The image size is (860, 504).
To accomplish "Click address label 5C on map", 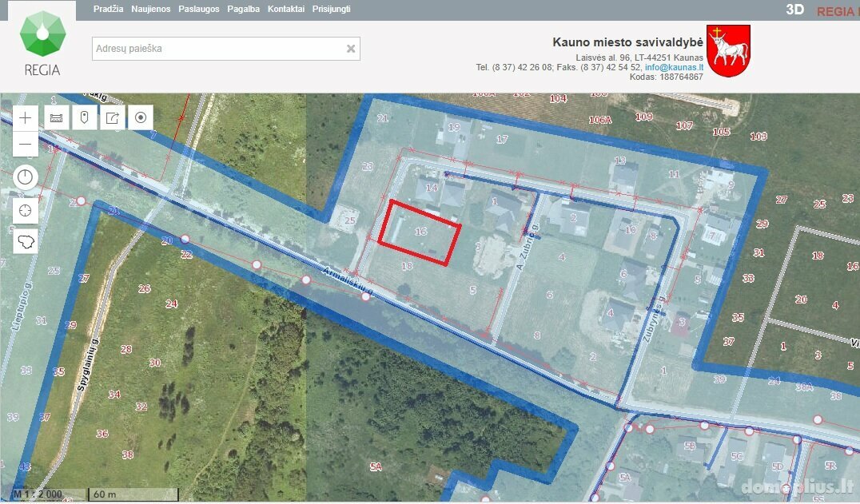I will tap(737, 456).
